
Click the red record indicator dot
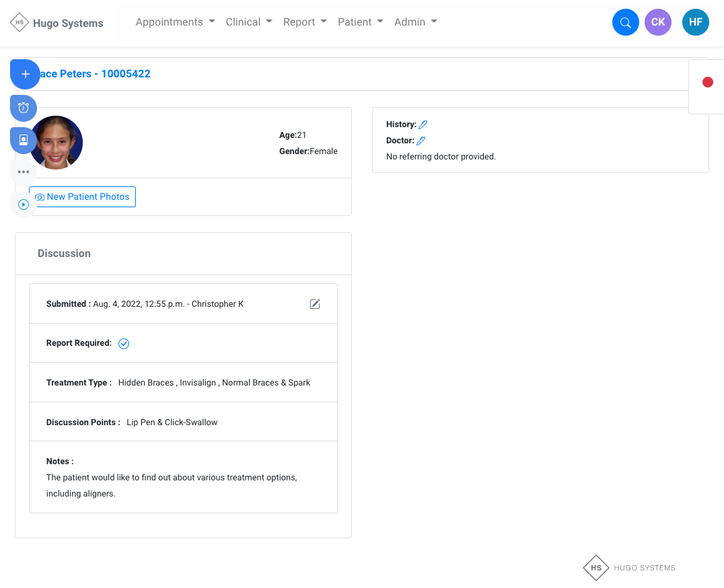pos(707,82)
